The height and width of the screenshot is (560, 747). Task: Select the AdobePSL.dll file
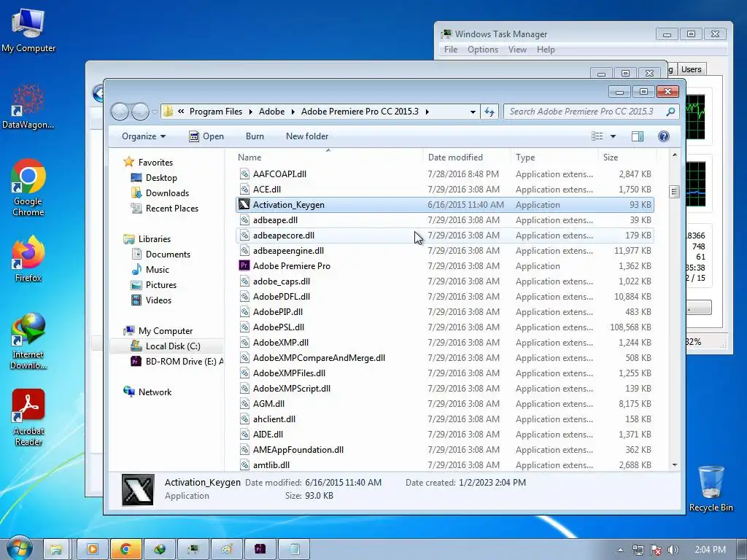(445, 327)
